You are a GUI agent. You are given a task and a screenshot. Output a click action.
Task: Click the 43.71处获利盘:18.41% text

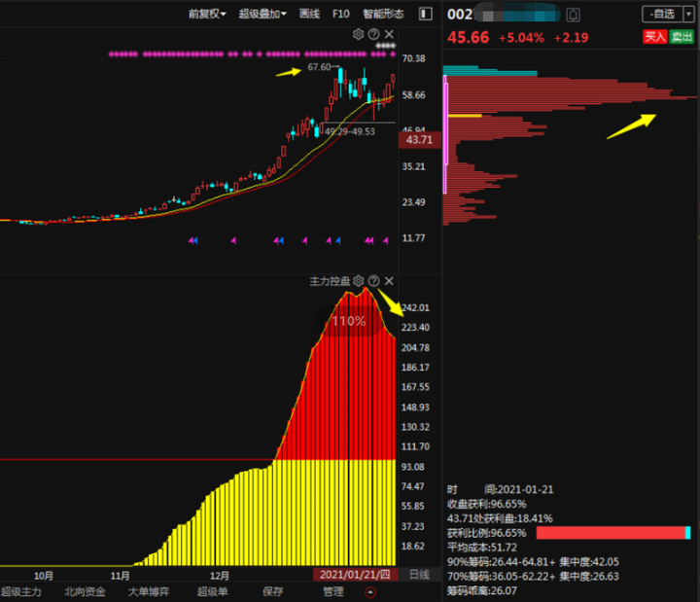(500, 518)
